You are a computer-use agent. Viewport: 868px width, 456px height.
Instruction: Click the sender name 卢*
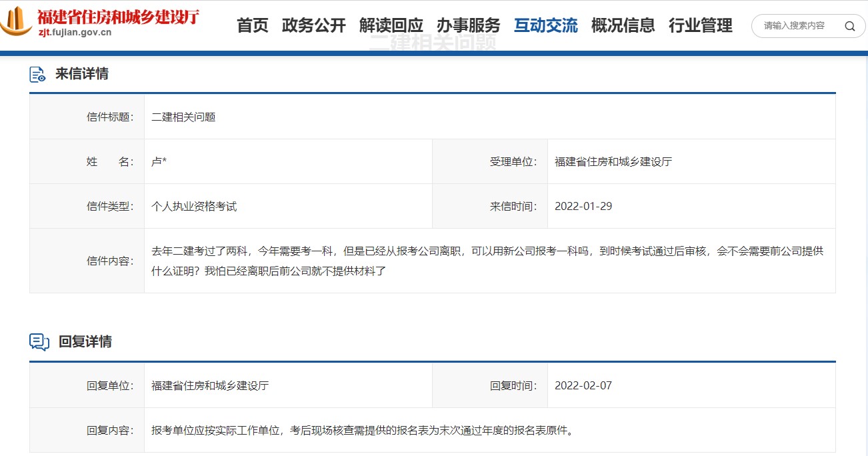(159, 161)
